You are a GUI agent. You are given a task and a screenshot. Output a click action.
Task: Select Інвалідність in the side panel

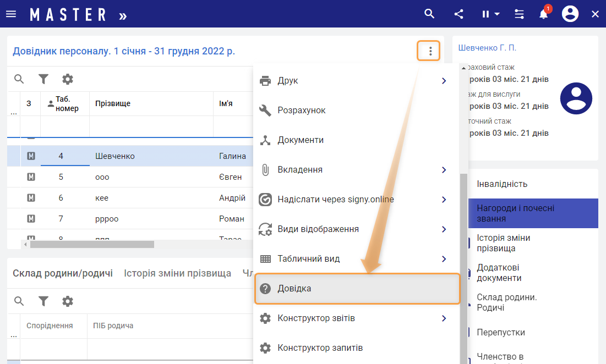click(x=502, y=184)
